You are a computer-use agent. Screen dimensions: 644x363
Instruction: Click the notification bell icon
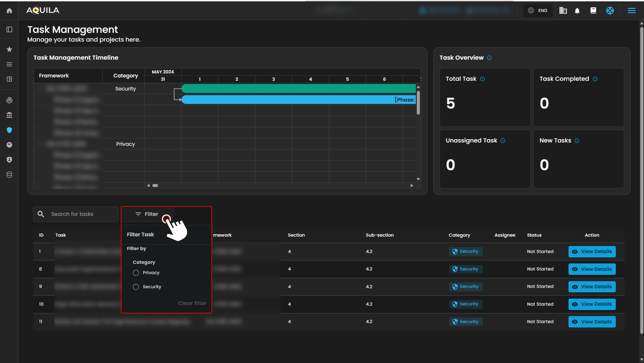[x=577, y=11]
